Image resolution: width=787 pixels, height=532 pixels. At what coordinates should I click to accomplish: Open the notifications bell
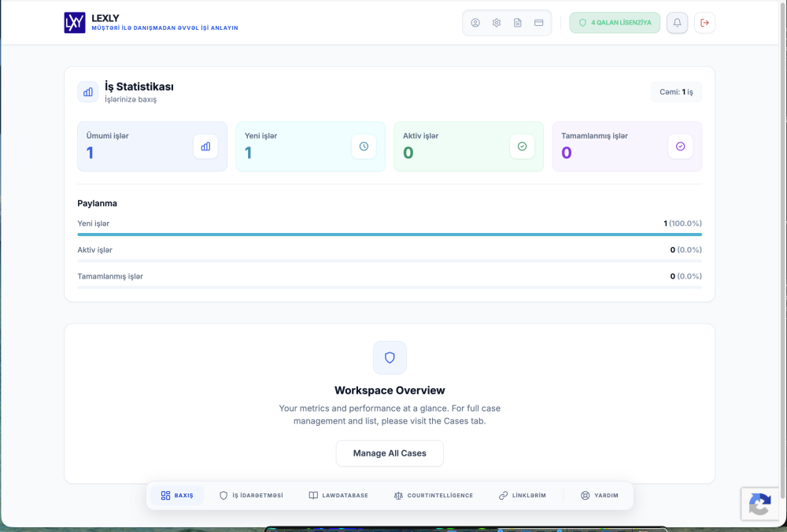677,23
